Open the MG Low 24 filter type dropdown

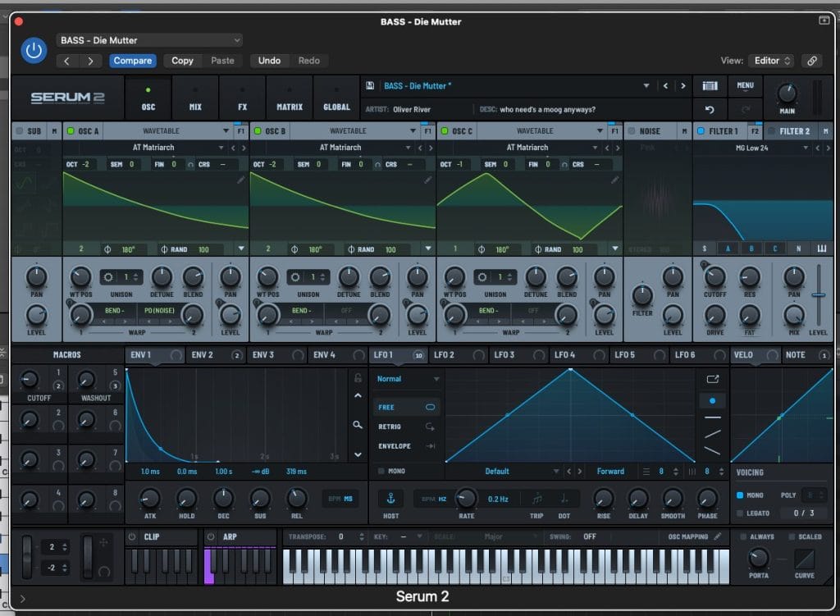pyautogui.click(x=771, y=148)
